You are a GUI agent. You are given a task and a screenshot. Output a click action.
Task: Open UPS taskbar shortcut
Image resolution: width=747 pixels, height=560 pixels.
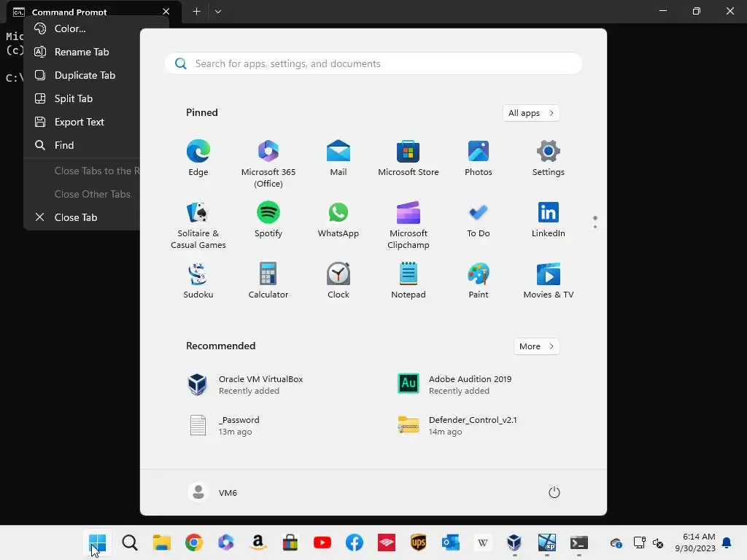tap(418, 542)
